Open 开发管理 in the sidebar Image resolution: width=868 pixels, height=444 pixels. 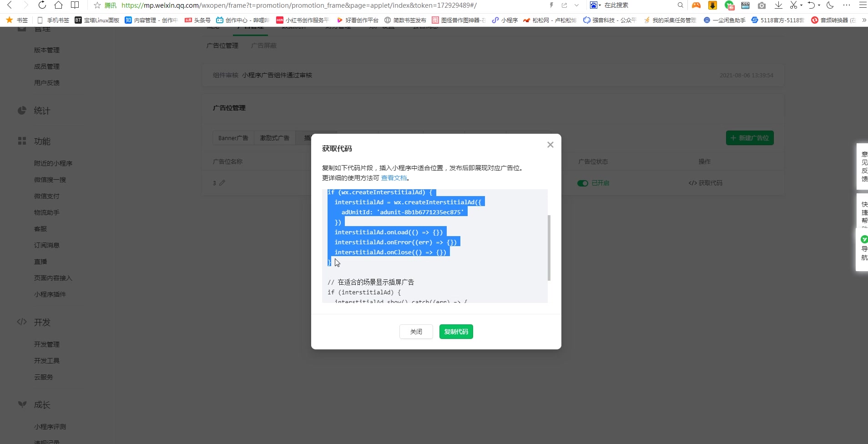coord(47,344)
